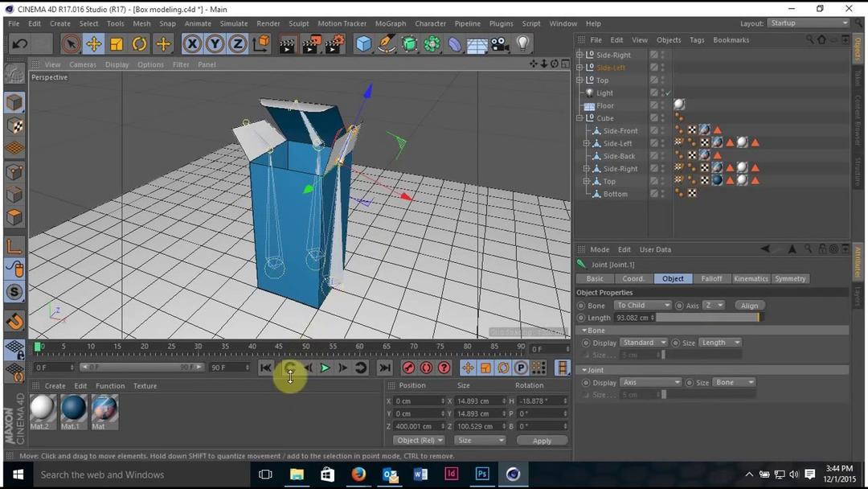
Task: Open Firefox from the taskbar
Action: pyautogui.click(x=358, y=474)
